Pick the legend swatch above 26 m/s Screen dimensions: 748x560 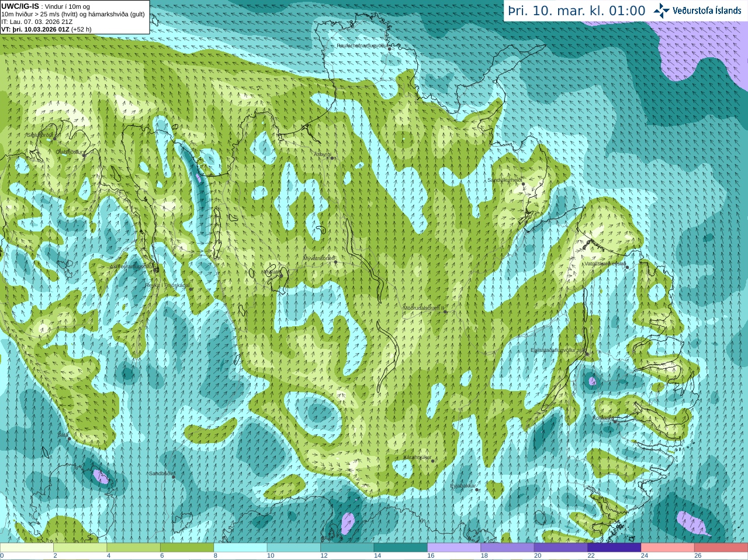pos(721,548)
